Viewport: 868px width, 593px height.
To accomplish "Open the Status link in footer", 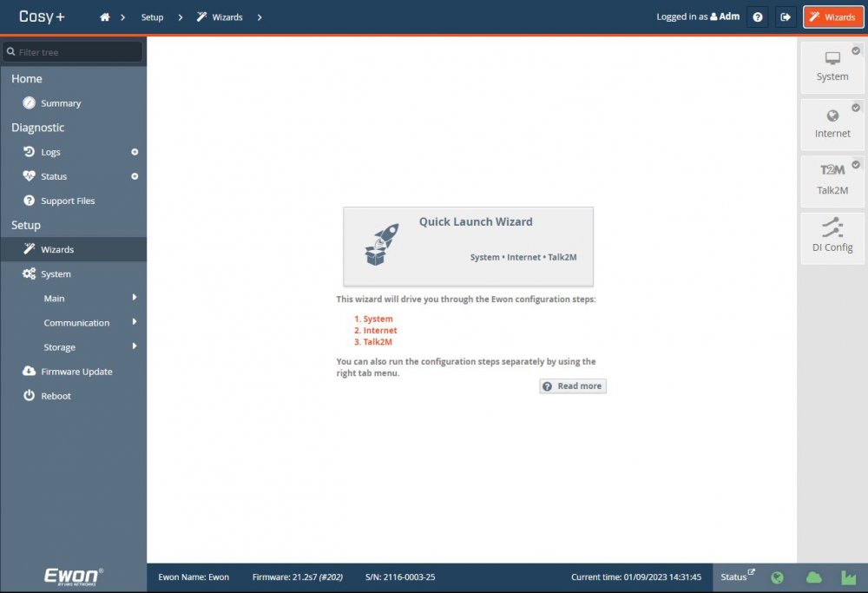I will pos(737,577).
